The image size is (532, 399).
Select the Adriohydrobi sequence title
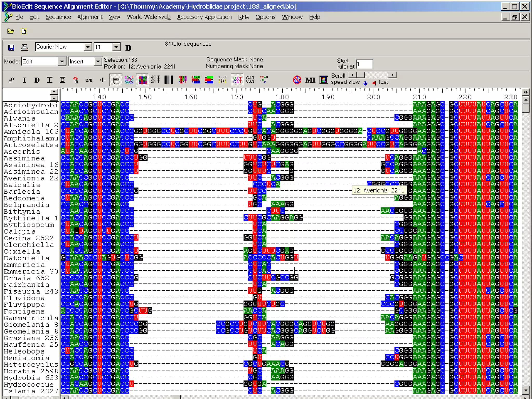(x=31, y=105)
